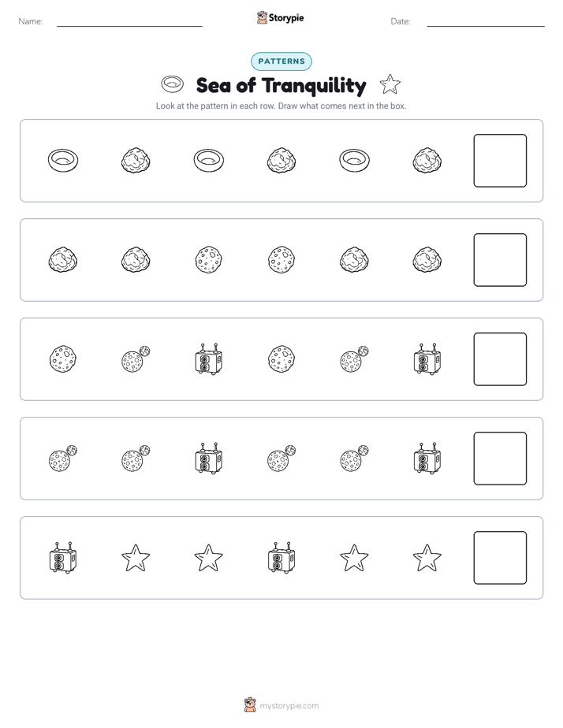
Task: Click the star icon beside the title
Action: [390, 84]
